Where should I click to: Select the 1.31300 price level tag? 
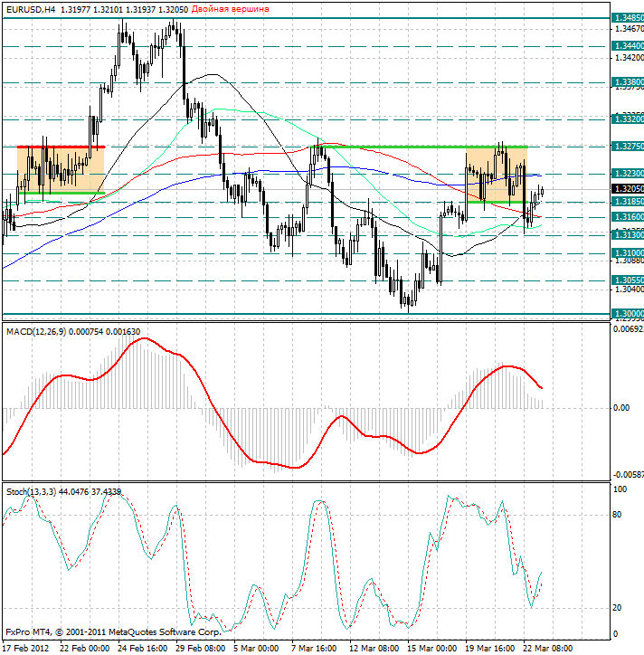(x=628, y=235)
